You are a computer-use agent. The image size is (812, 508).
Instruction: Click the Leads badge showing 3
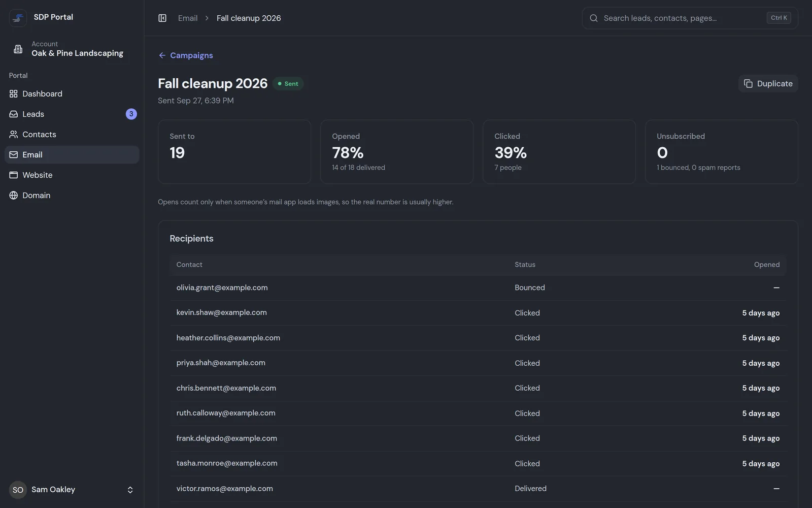pyautogui.click(x=131, y=114)
